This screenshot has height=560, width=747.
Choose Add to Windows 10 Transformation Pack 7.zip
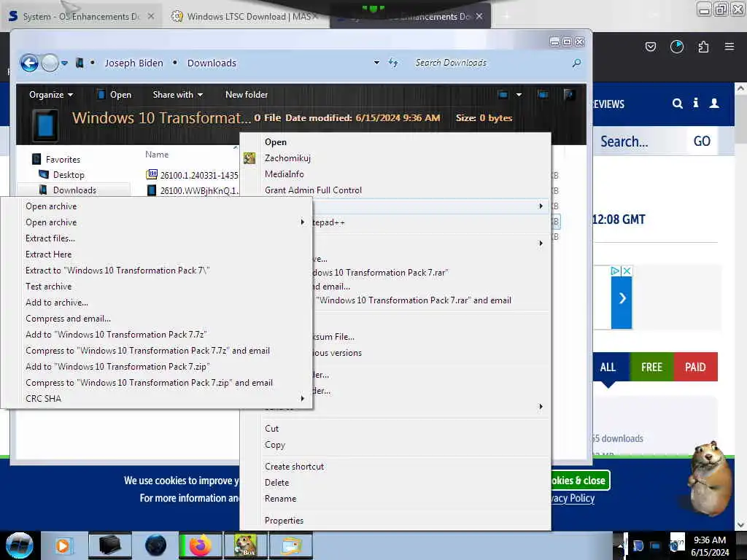pyautogui.click(x=156, y=367)
